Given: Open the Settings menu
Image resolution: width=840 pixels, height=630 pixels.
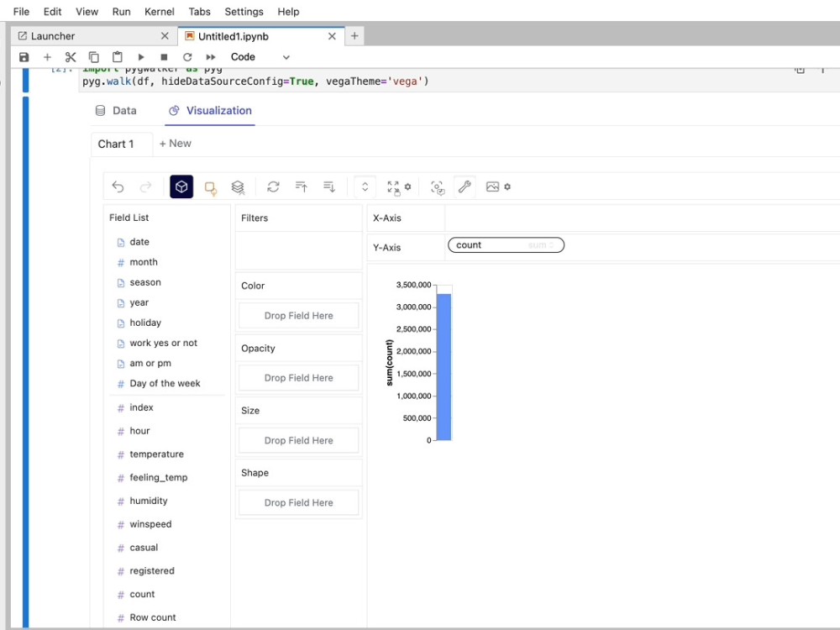Looking at the screenshot, I should (x=244, y=11).
